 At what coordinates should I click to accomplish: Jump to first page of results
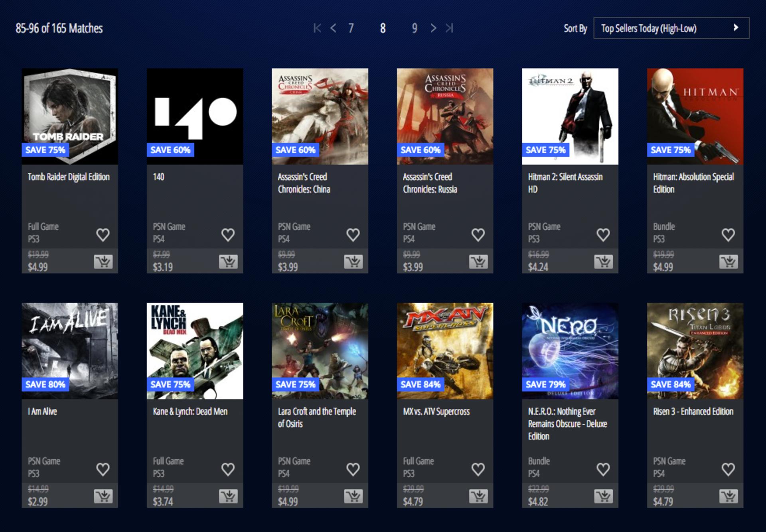click(317, 28)
